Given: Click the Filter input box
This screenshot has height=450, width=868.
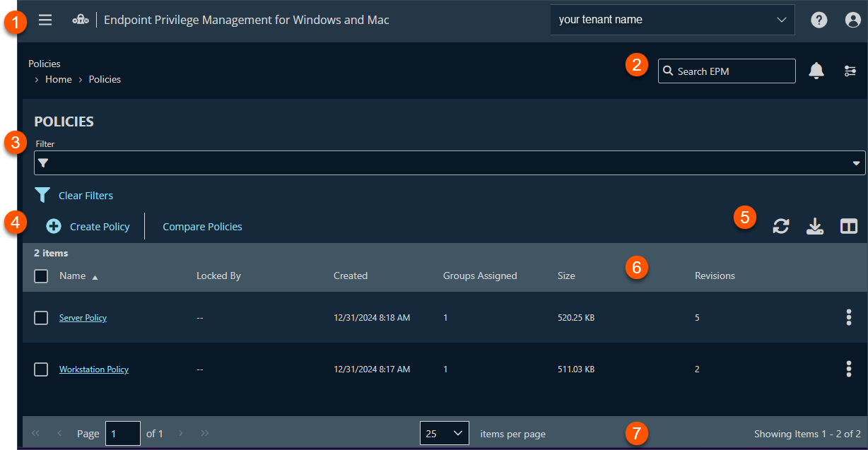Looking at the screenshot, I should pos(450,162).
